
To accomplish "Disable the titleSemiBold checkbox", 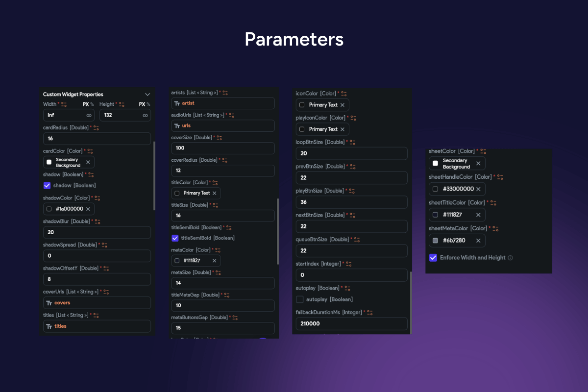I will [x=175, y=238].
